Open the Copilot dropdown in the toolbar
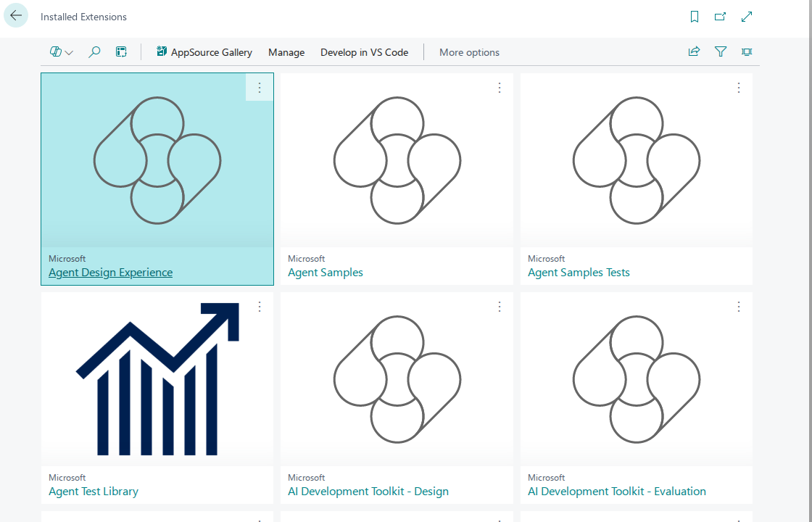The image size is (812, 522). (x=61, y=51)
